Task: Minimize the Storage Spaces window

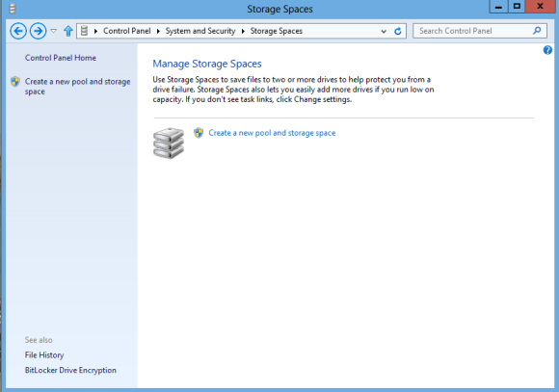Action: coord(498,7)
